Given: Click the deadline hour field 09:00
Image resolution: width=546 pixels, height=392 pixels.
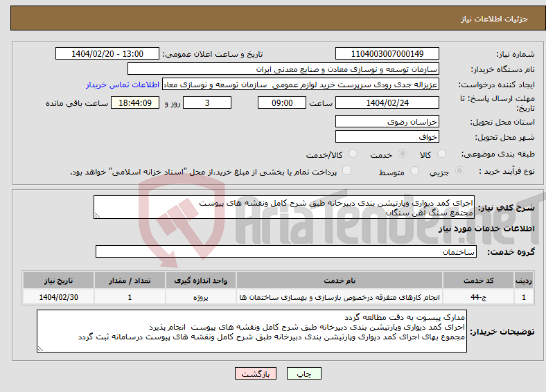Looking at the screenshot, I should pyautogui.click(x=282, y=103).
